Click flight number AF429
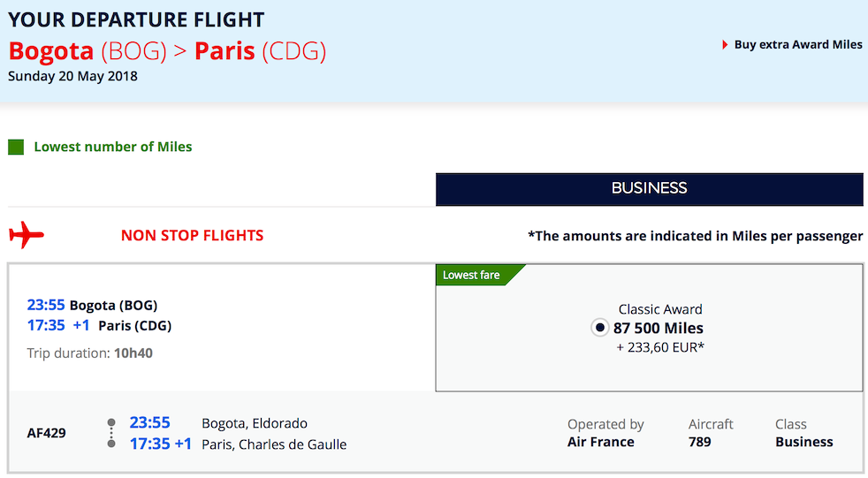The width and height of the screenshot is (868, 478). click(47, 433)
